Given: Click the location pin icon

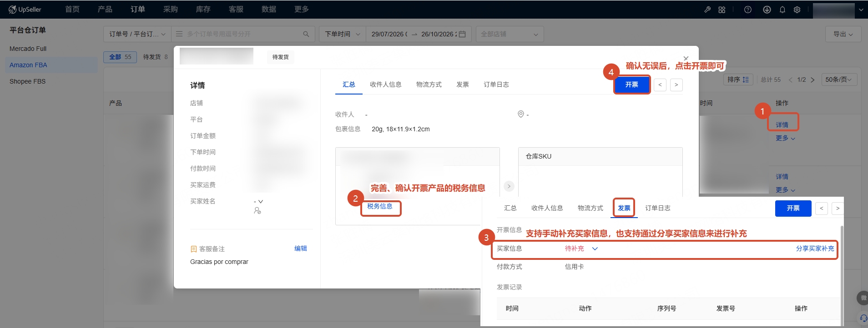Looking at the screenshot, I should pyautogui.click(x=521, y=114).
